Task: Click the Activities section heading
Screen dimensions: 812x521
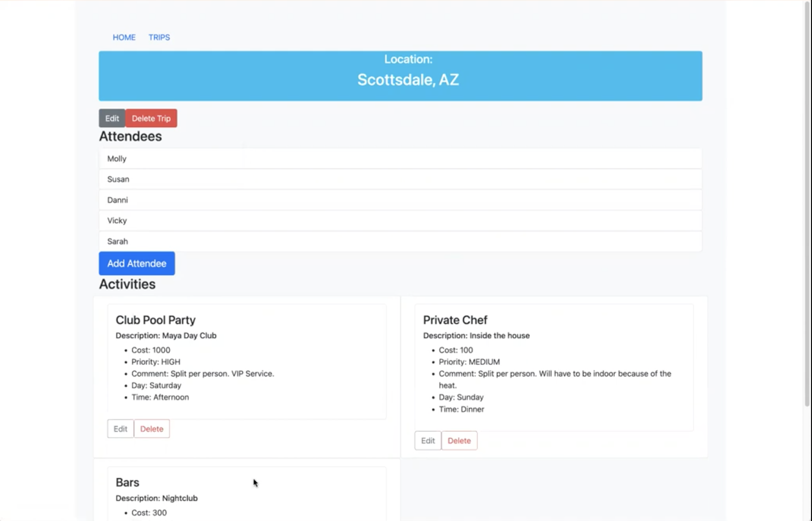Action: [127, 284]
